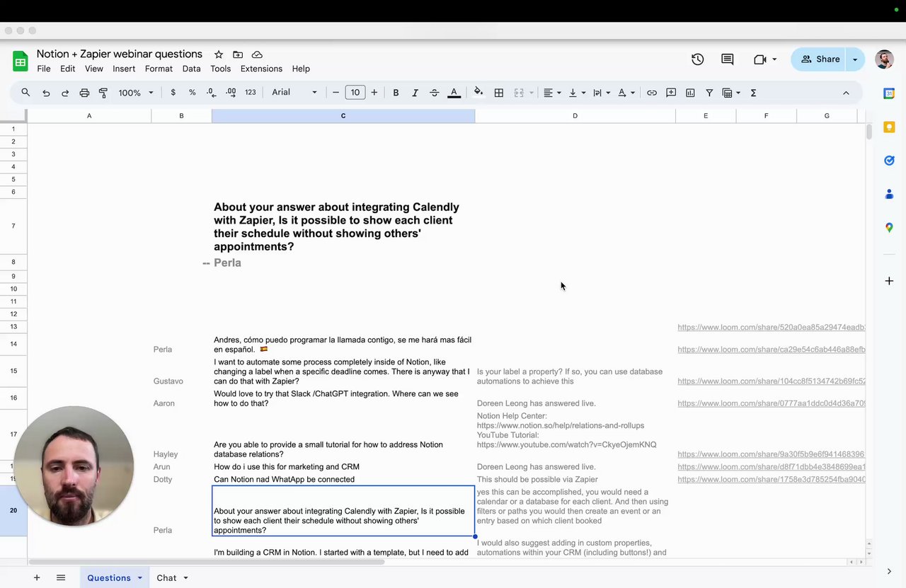This screenshot has height=588, width=906.
Task: Switch to the Chat sheet tab
Action: (166, 578)
